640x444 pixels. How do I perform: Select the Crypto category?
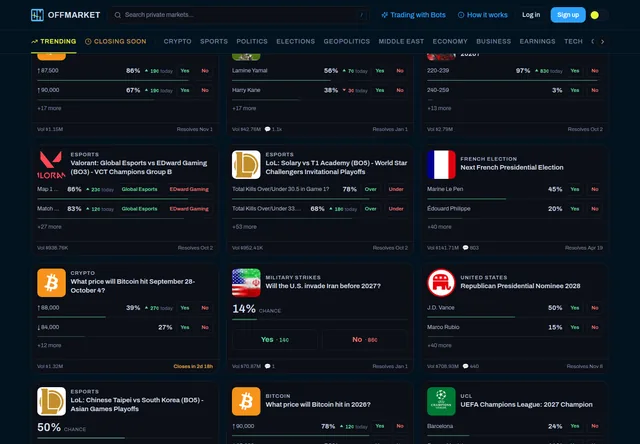(x=178, y=42)
